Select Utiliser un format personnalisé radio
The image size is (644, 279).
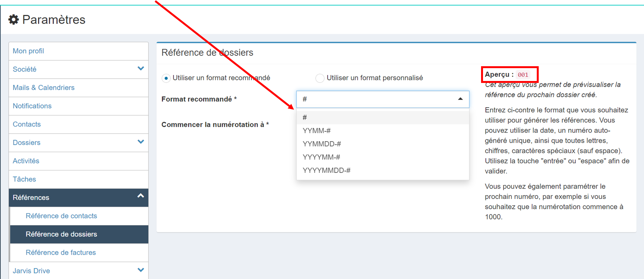click(x=320, y=78)
